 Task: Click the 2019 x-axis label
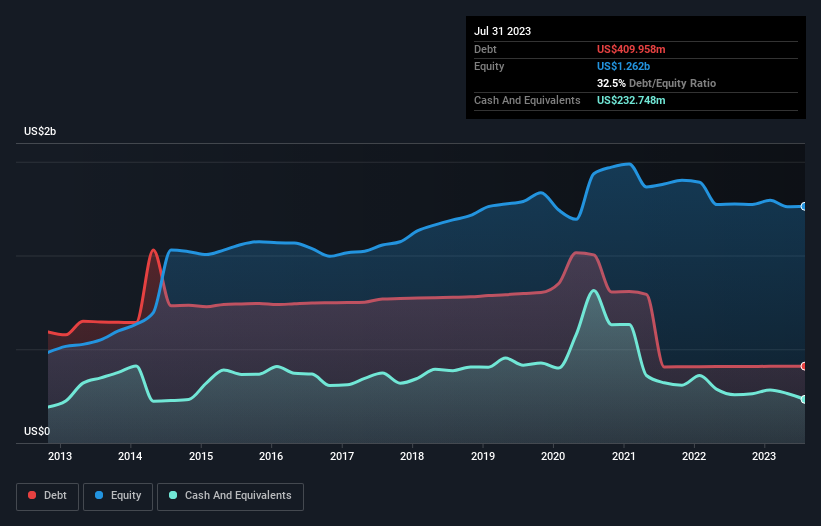(x=483, y=456)
